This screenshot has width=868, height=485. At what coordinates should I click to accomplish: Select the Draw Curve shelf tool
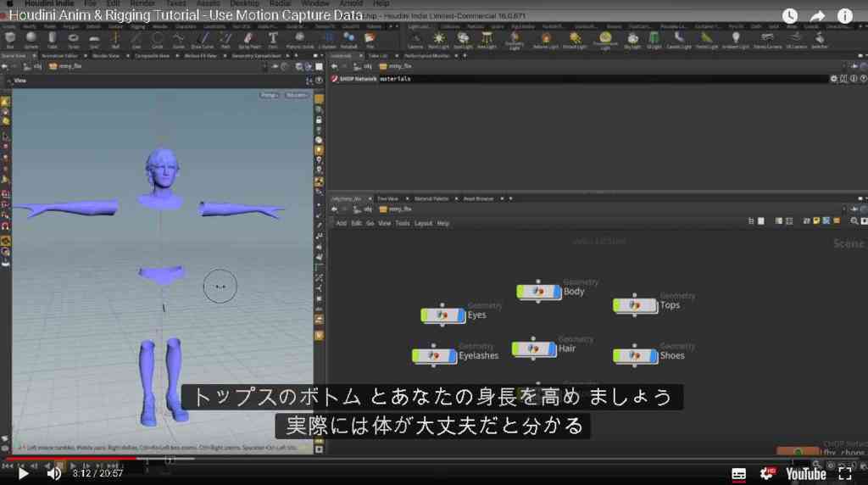[x=203, y=39]
